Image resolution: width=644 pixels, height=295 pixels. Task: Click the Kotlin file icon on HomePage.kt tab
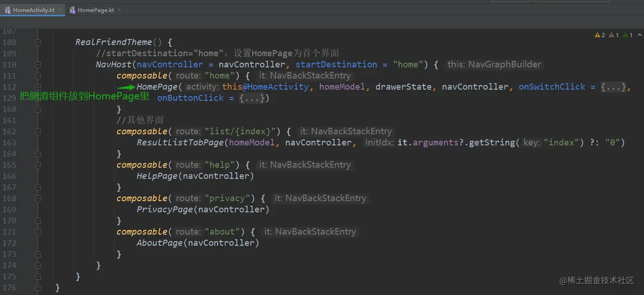(73, 10)
